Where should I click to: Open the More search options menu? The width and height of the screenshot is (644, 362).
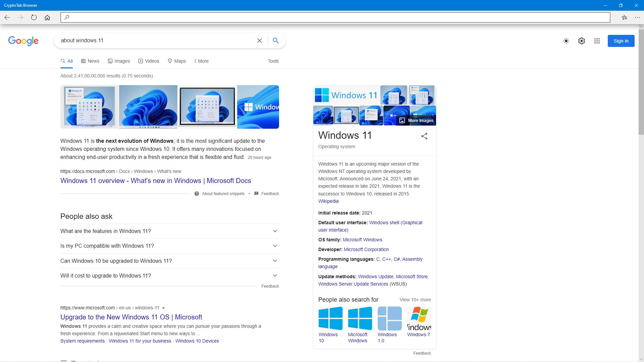[x=201, y=61]
